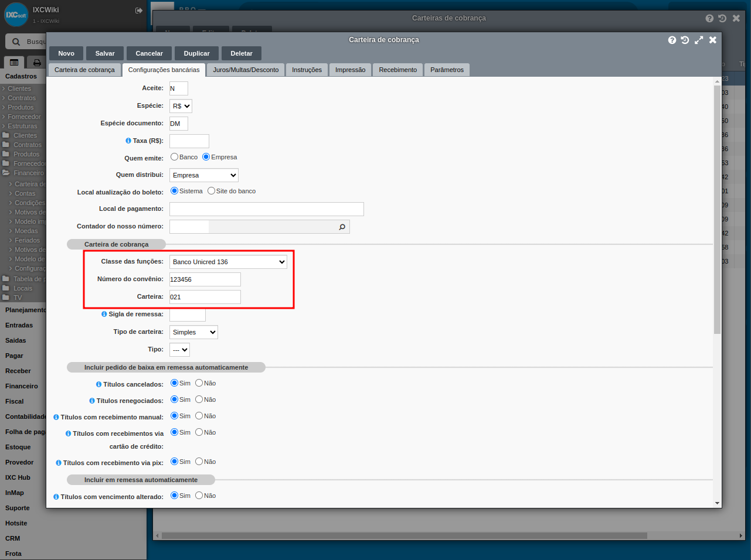Select Sim for Títulos renegociados

(174, 399)
